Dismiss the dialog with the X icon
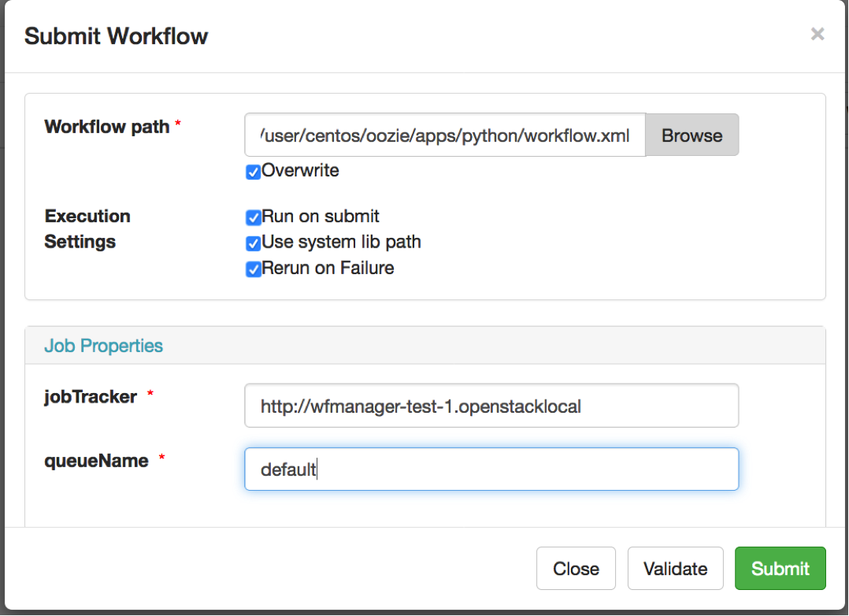Viewport: 849px width, 616px height. point(817,34)
